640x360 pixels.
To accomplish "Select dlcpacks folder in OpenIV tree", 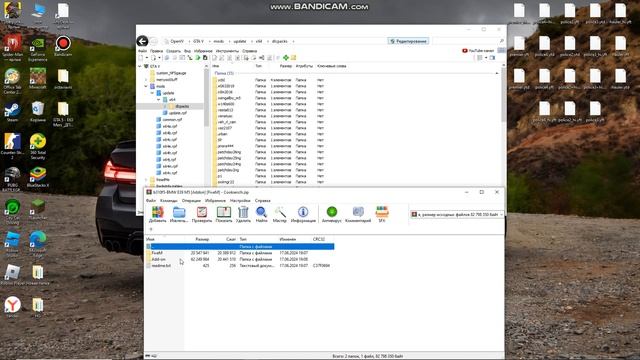I will pos(182,106).
